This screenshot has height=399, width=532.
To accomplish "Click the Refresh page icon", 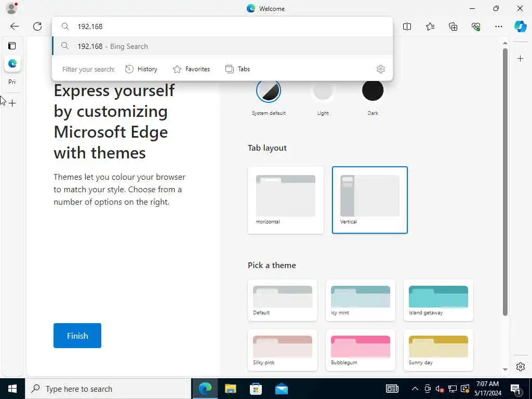I will point(37,26).
